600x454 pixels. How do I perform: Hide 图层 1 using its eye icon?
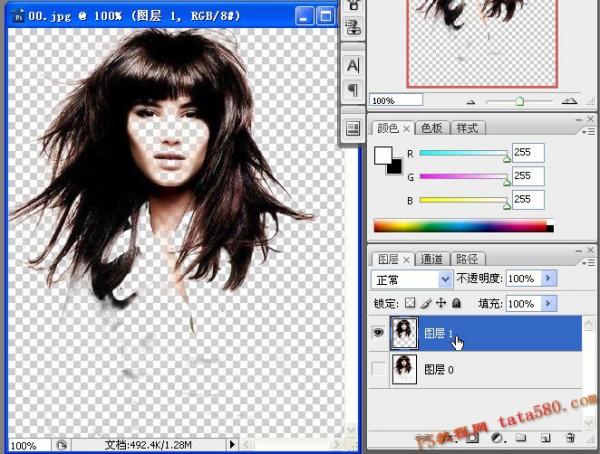click(379, 333)
